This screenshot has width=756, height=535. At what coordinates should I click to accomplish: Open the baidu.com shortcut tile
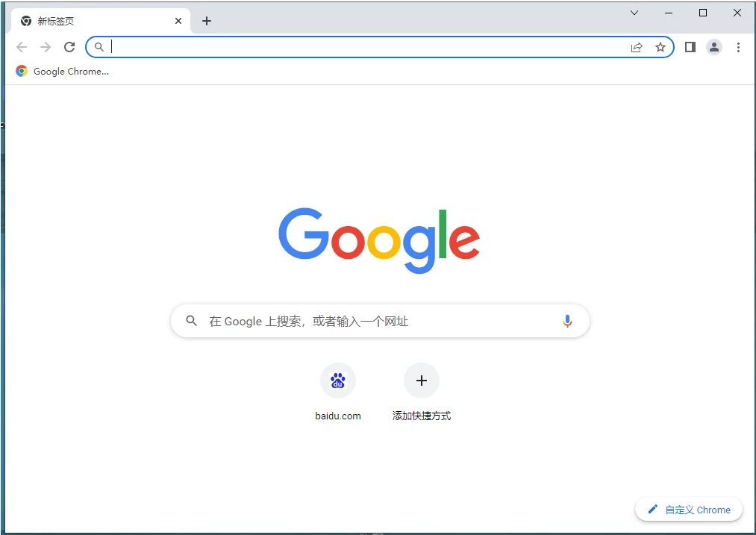pyautogui.click(x=338, y=381)
